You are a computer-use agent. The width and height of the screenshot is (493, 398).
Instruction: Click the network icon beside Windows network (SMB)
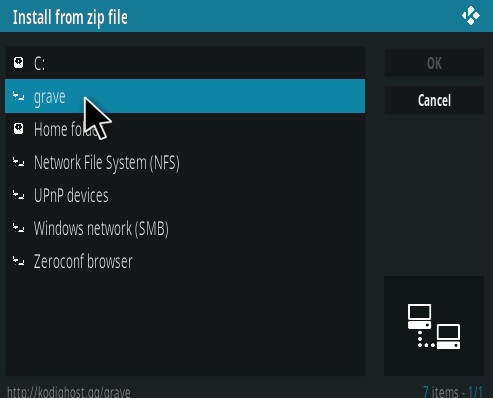(x=19, y=228)
